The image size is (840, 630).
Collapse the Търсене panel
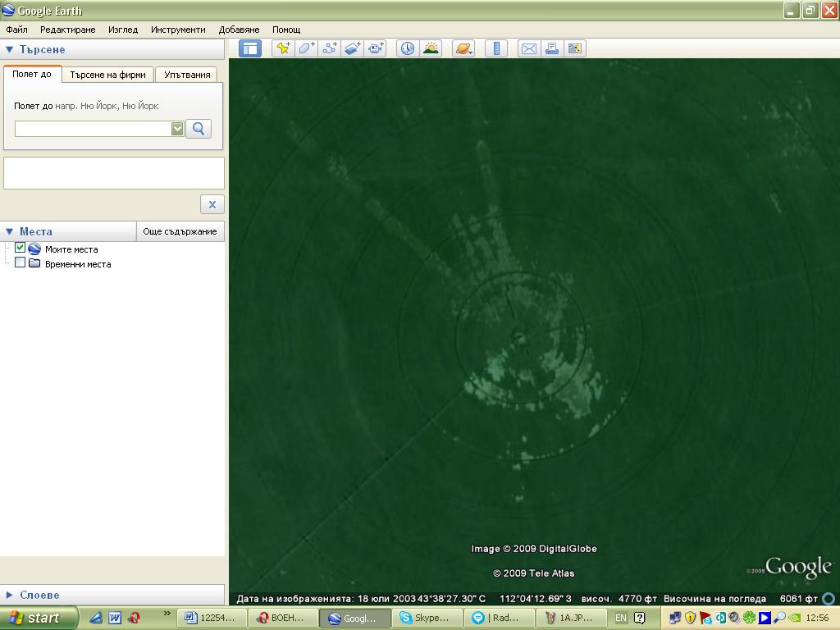9,49
